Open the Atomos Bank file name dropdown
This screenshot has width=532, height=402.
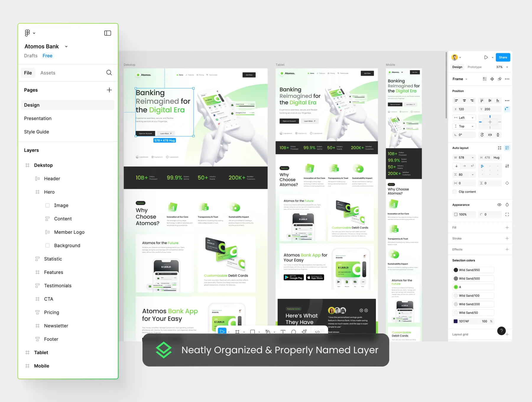tap(66, 46)
